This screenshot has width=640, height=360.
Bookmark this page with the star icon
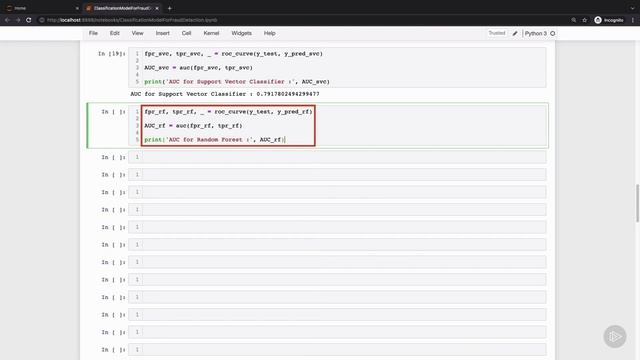point(584,20)
